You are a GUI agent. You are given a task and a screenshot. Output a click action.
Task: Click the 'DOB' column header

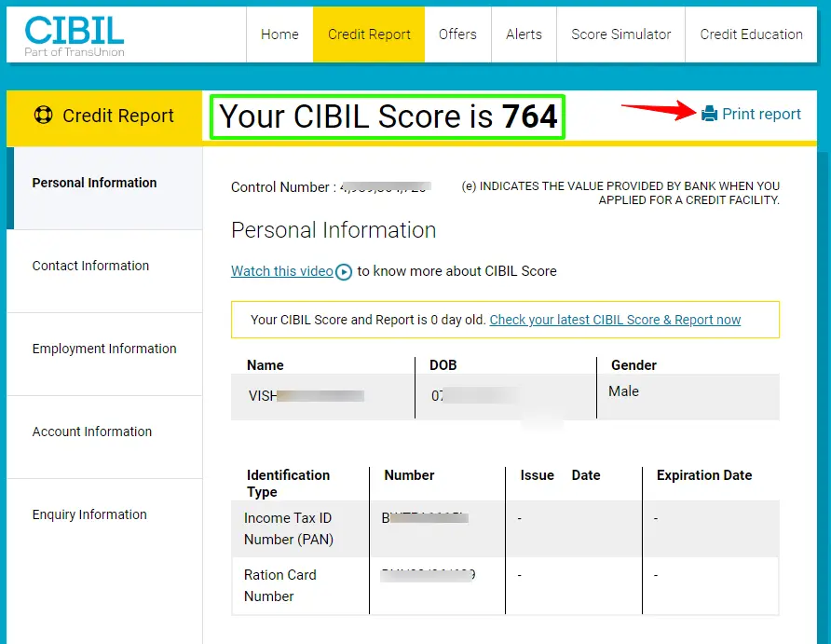coord(443,365)
